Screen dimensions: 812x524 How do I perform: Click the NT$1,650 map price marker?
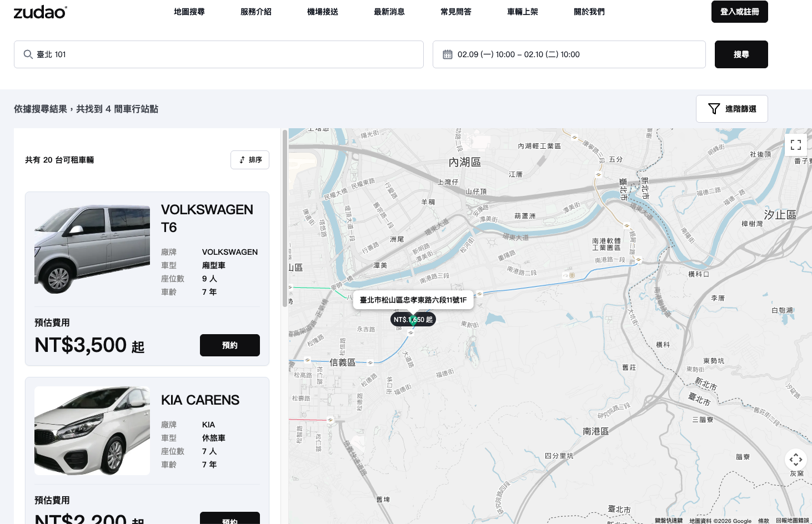413,320
